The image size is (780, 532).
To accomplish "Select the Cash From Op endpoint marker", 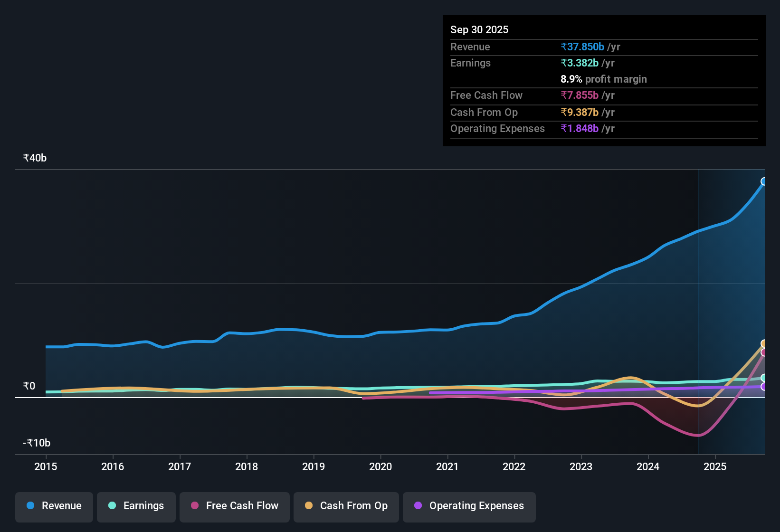I will [764, 343].
